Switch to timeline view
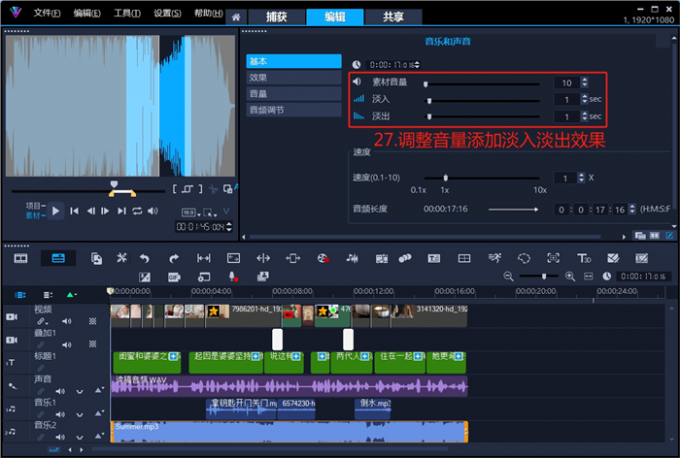This screenshot has width=680, height=458. 58,258
